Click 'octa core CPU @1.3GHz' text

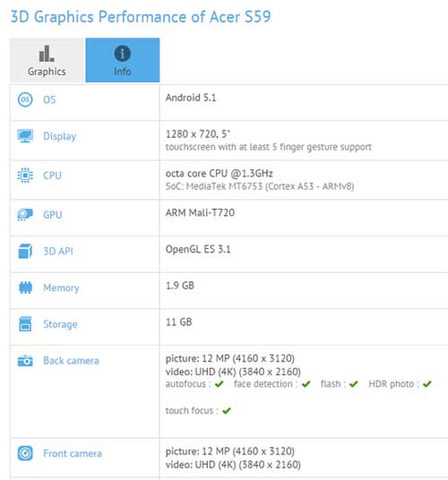click(220, 174)
